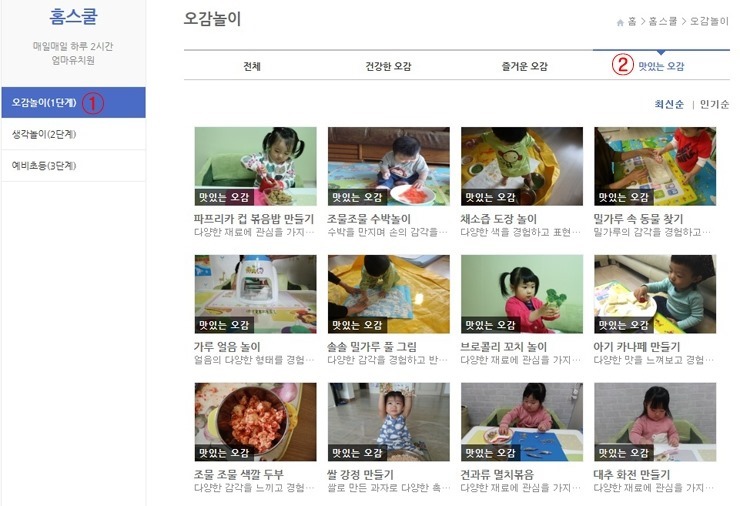740x506 pixels.
Task: Click the 브로콜리 꼬치 놀이 title
Action: (503, 347)
